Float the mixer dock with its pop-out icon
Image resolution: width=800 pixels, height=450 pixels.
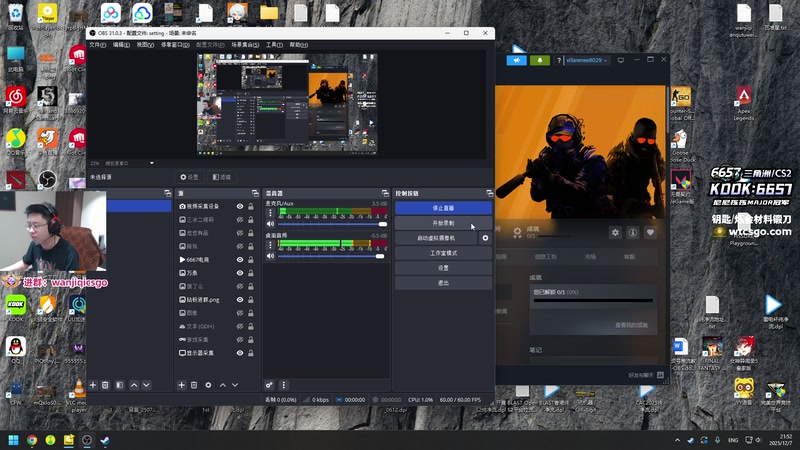pos(385,193)
